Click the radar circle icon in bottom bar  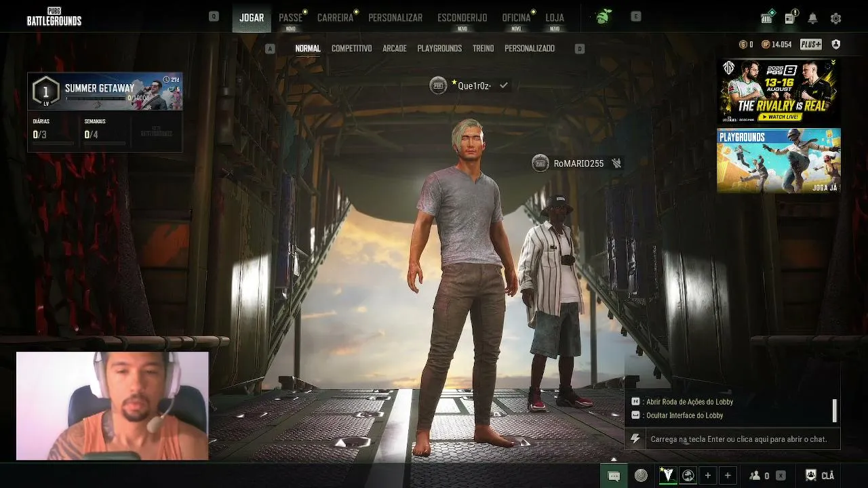click(641, 476)
